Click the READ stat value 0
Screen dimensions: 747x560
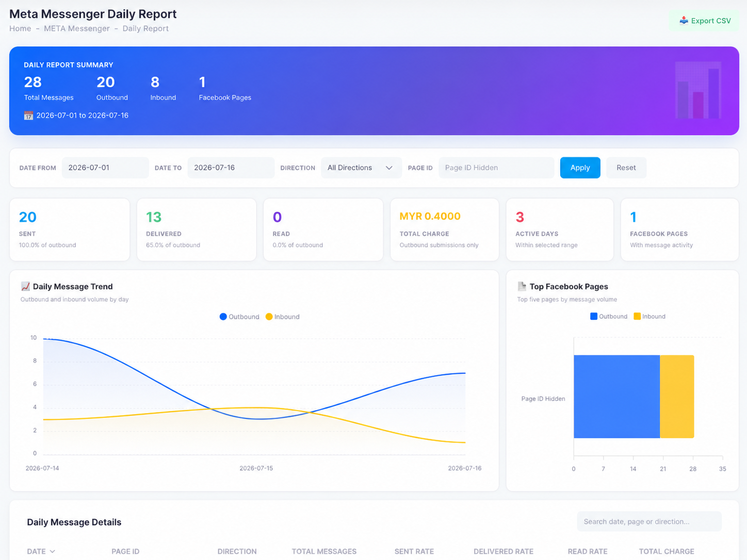[277, 217]
